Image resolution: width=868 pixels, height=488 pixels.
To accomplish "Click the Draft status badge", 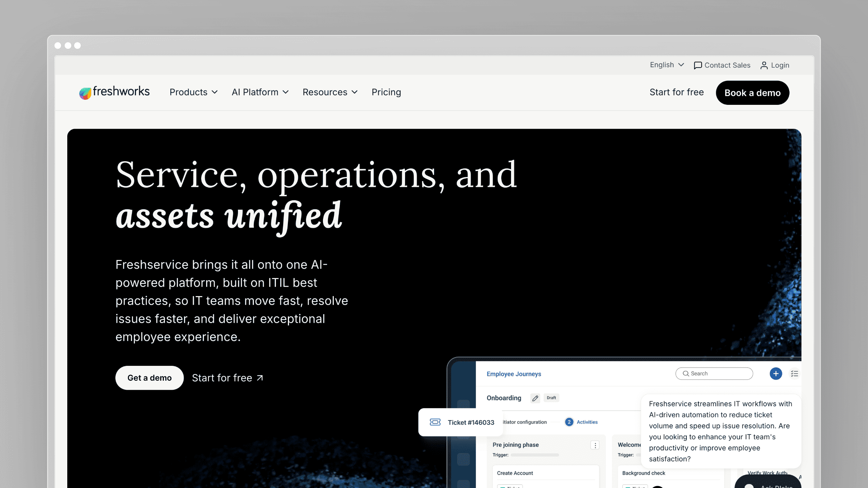I will coord(552,398).
